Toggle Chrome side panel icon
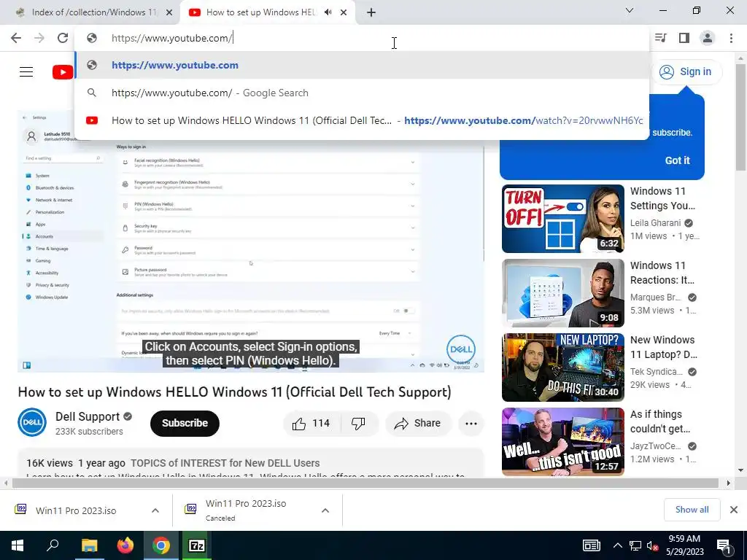 (x=684, y=38)
